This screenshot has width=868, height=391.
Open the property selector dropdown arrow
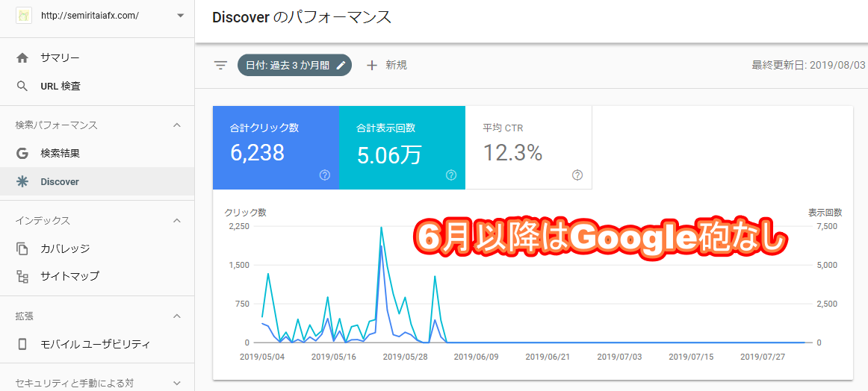point(181,16)
